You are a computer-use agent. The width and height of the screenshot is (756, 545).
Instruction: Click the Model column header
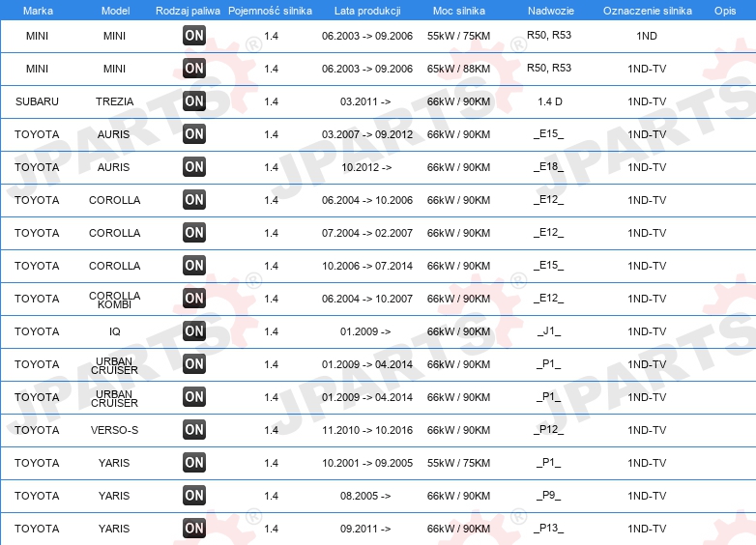pyautogui.click(x=115, y=11)
